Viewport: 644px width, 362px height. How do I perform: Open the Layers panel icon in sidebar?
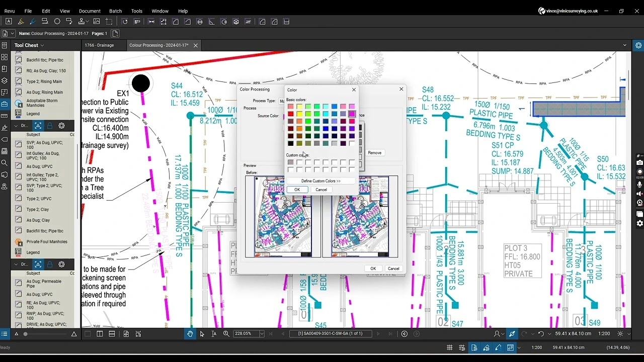point(5,80)
